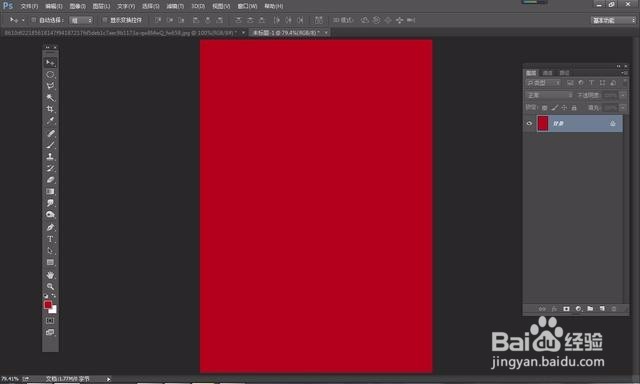
Task: Select the Elliptical Marquee tool
Action: point(50,75)
